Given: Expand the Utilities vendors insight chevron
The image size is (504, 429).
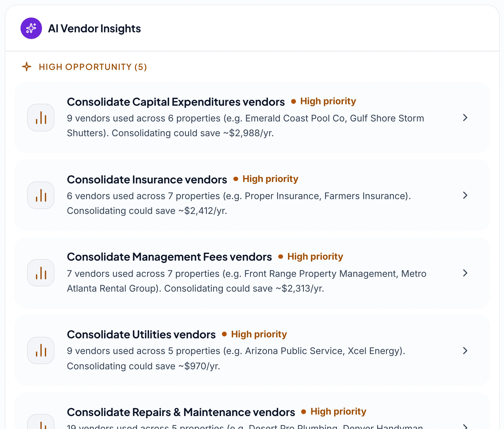Looking at the screenshot, I should (x=465, y=351).
